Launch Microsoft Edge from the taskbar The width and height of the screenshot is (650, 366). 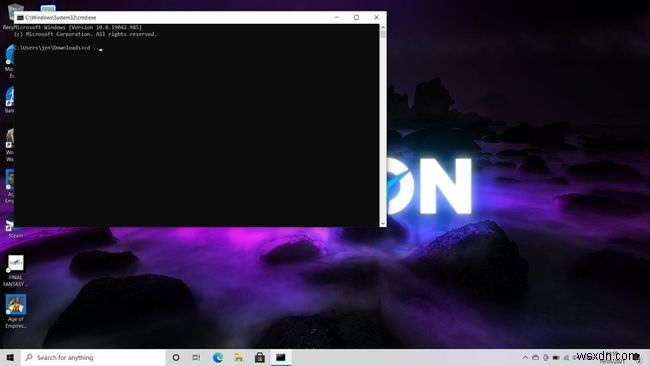(218, 357)
